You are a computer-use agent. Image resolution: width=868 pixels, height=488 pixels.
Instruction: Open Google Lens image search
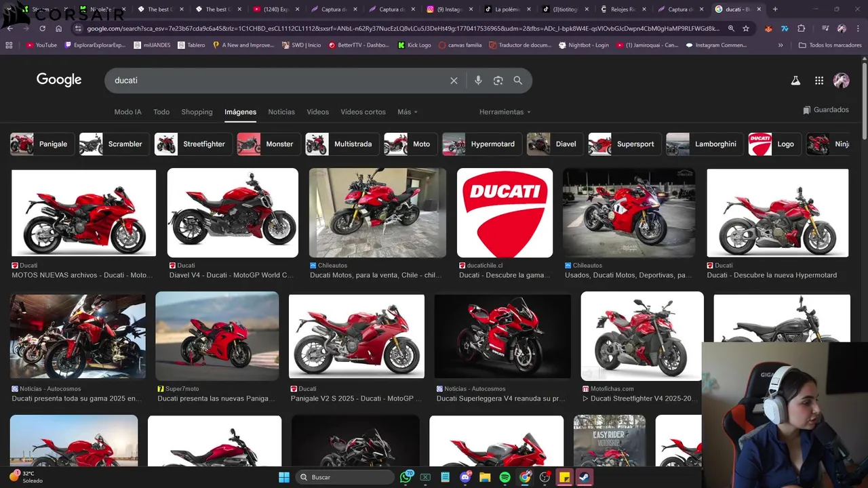[x=498, y=81]
